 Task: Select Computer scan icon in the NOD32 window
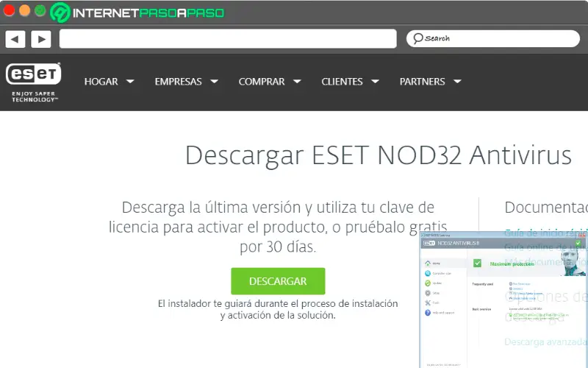coord(428,273)
